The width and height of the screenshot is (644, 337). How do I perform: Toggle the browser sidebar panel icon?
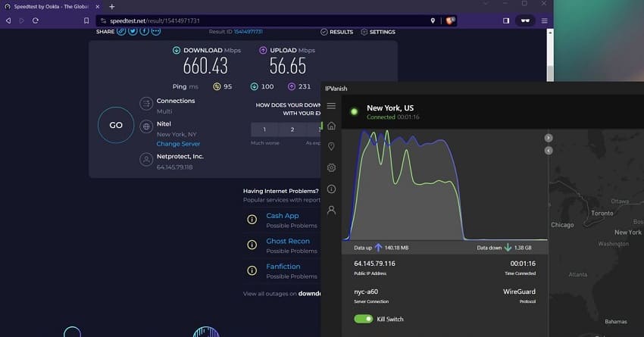pos(506,20)
